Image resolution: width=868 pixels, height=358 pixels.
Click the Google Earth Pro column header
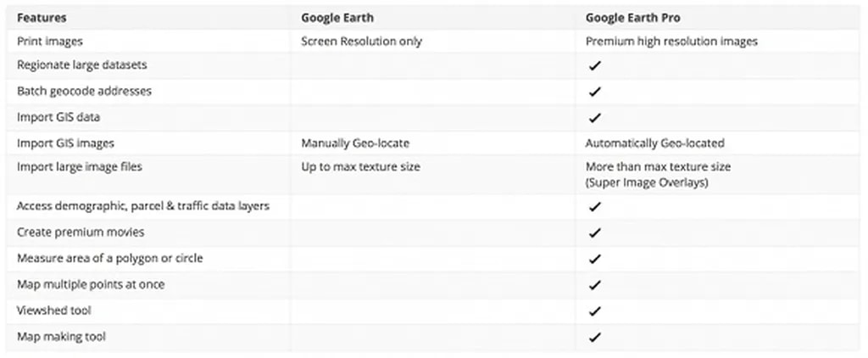click(x=632, y=17)
